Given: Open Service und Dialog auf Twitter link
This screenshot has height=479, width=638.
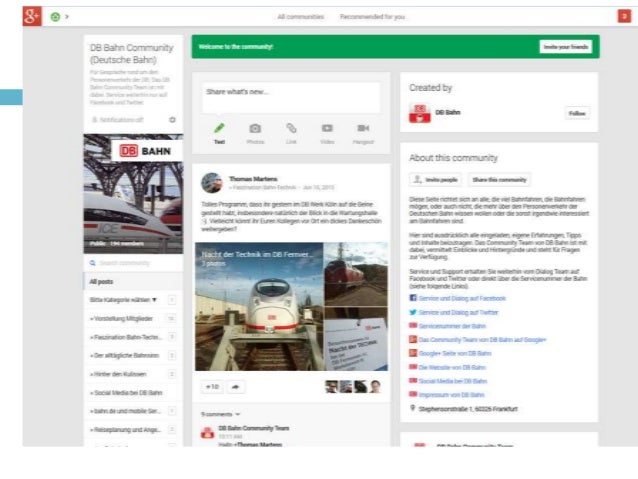Looking at the screenshot, I should (x=459, y=313).
